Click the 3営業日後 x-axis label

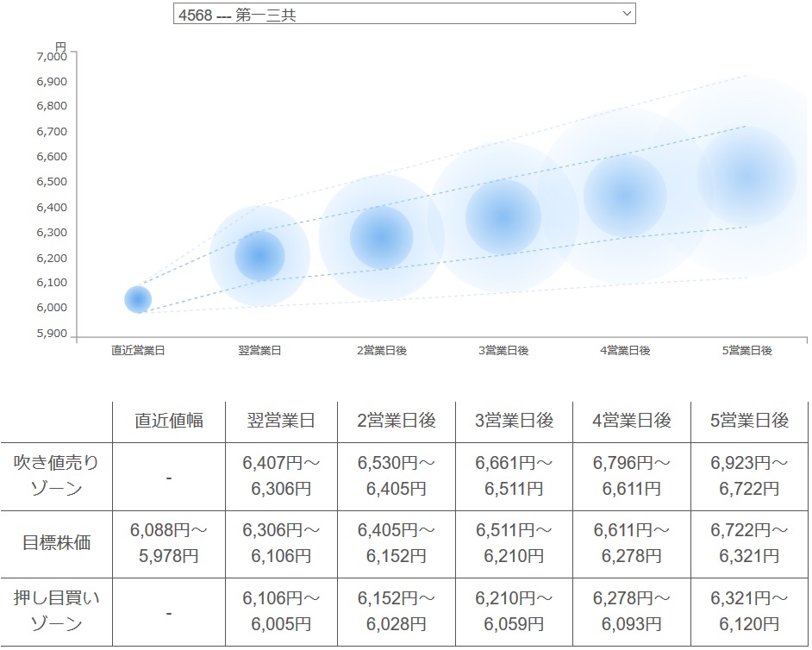pos(503,351)
